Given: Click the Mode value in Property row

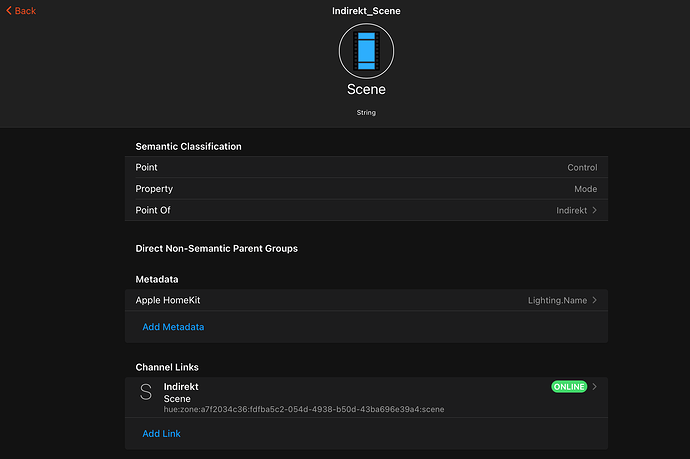Looking at the screenshot, I should tap(585, 189).
